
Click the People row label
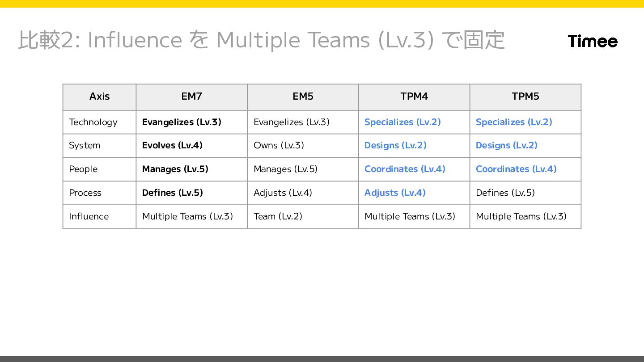tap(83, 169)
